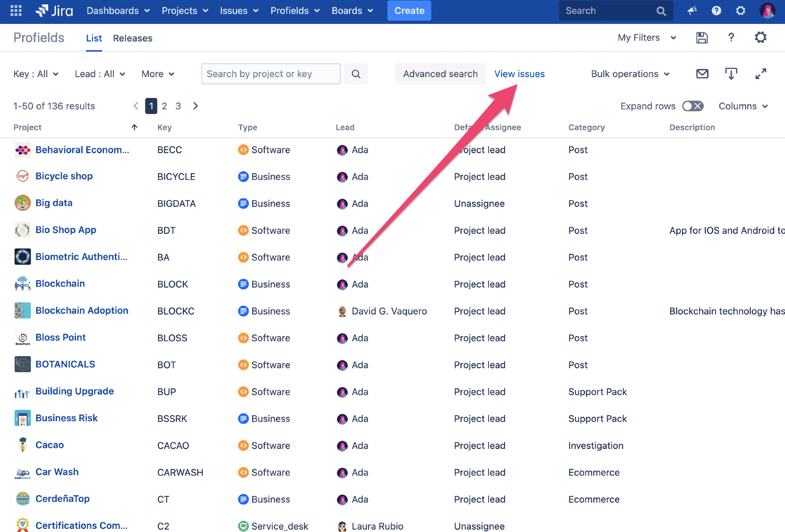Open the CerdeñaTop project link
The height and width of the screenshot is (532, 785).
62,499
